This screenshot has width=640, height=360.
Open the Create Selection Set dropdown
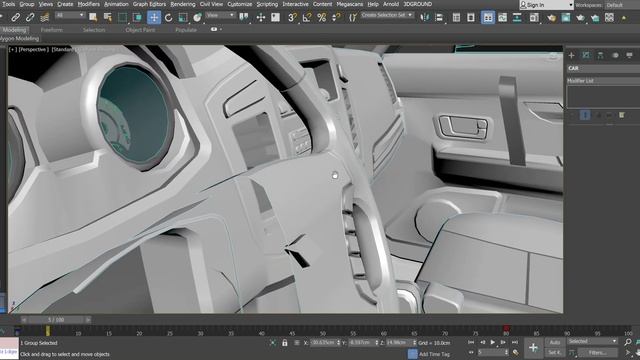pos(387,15)
